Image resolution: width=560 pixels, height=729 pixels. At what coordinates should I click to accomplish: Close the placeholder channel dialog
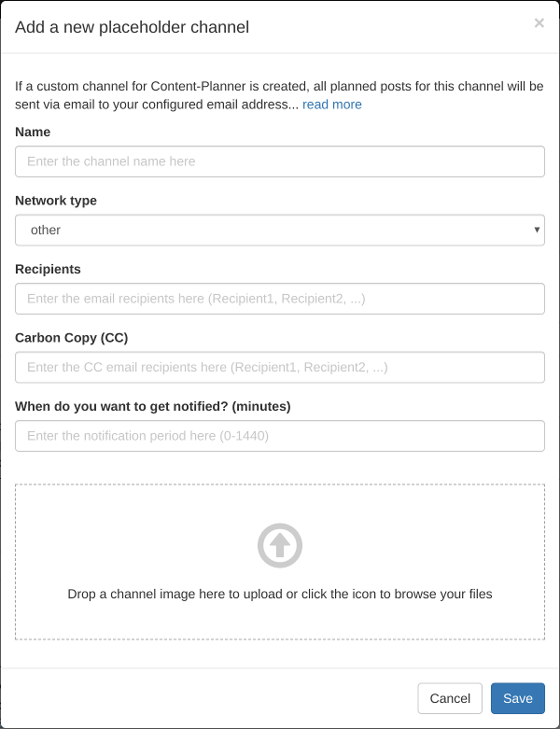(x=539, y=23)
